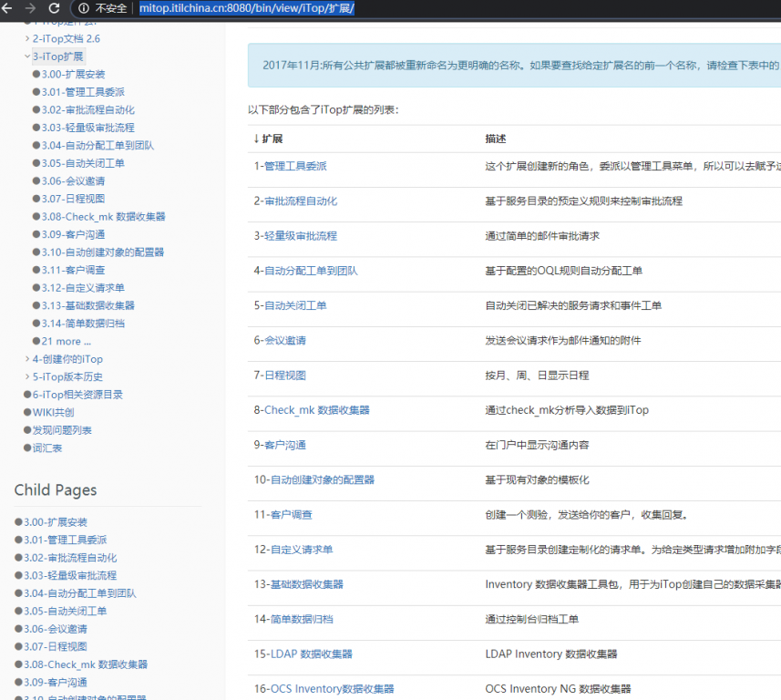Screen dimensions: 781x700
Task: Open 5-iTop版本历史 in the tree
Action: (67, 376)
